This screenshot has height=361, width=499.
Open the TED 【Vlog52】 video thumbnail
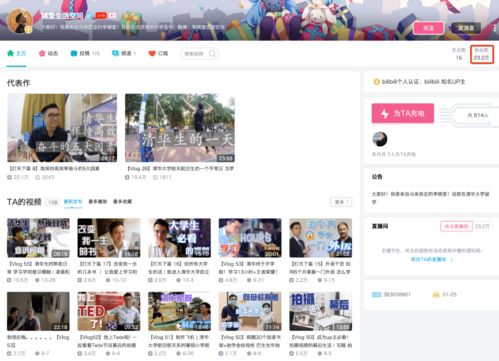(x=109, y=311)
